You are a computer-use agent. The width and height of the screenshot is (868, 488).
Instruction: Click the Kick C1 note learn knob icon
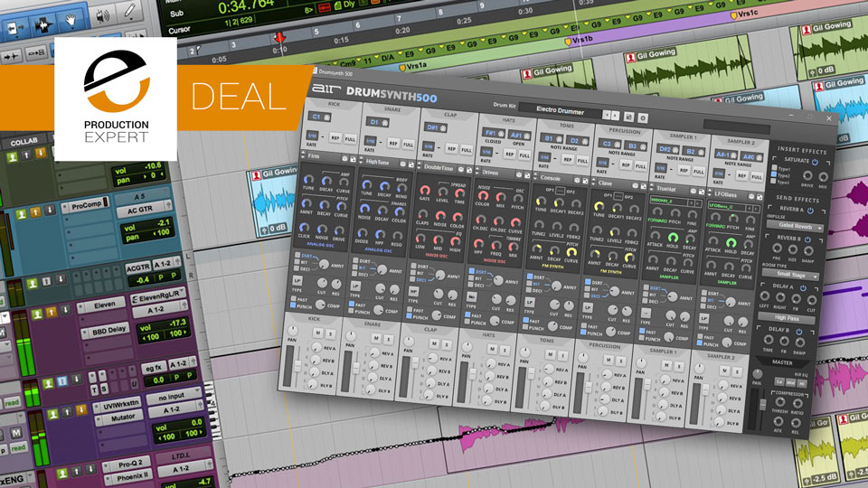coord(327,117)
